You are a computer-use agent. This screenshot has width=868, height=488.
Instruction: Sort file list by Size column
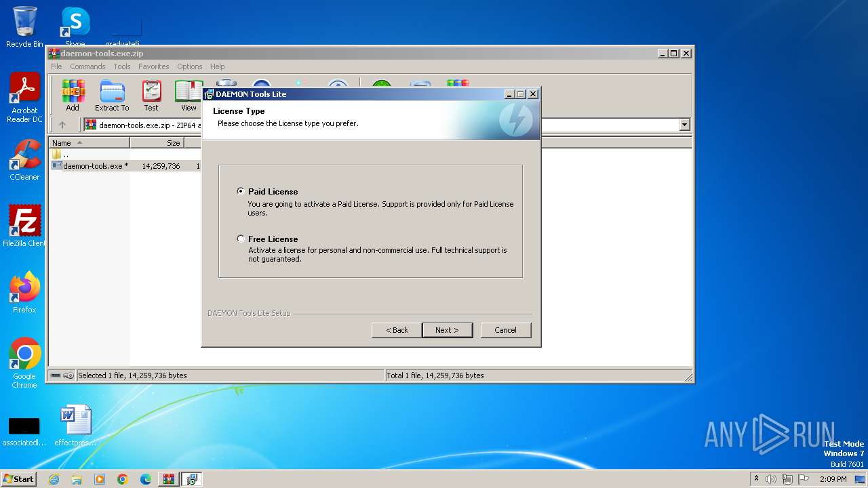point(157,143)
